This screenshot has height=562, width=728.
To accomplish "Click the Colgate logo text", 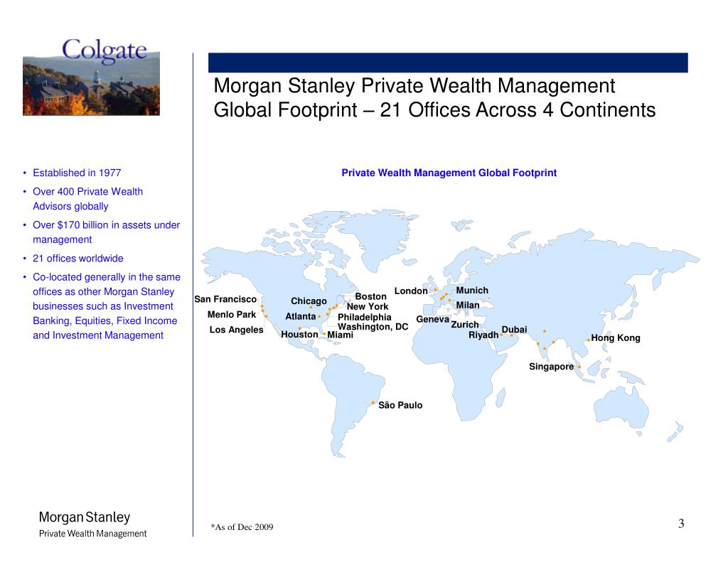I will point(105,51).
